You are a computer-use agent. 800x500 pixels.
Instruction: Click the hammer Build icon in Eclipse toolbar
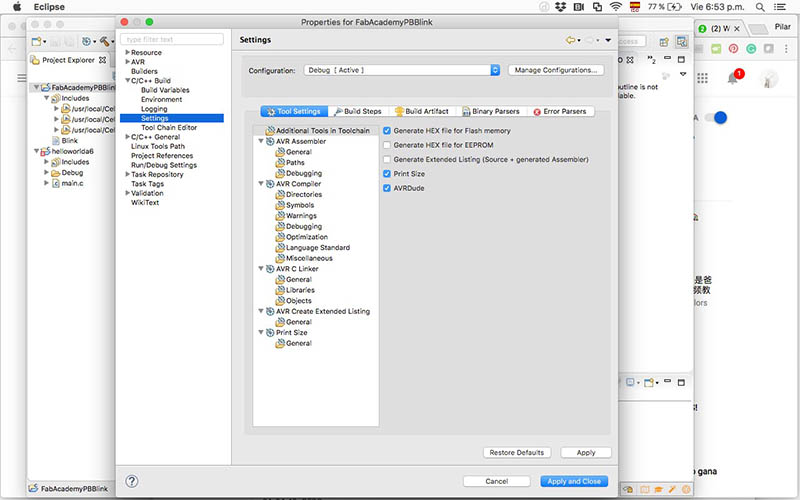tap(105, 41)
